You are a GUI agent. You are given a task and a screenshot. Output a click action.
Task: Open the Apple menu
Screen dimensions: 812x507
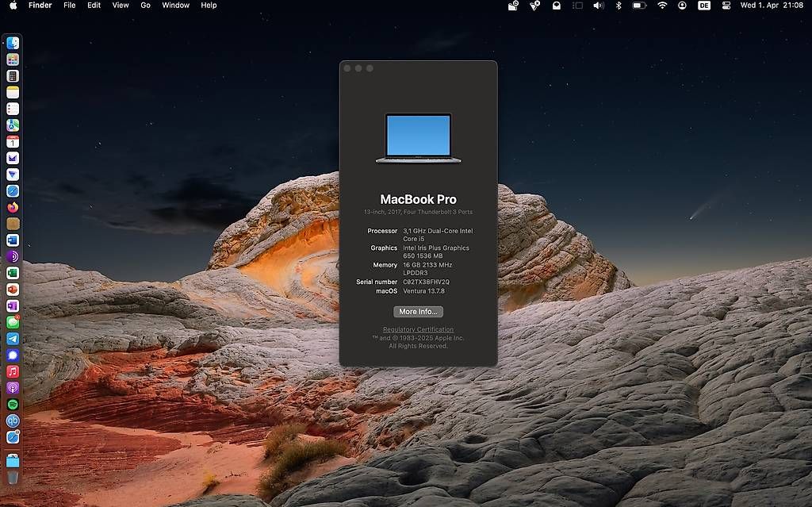(13, 6)
